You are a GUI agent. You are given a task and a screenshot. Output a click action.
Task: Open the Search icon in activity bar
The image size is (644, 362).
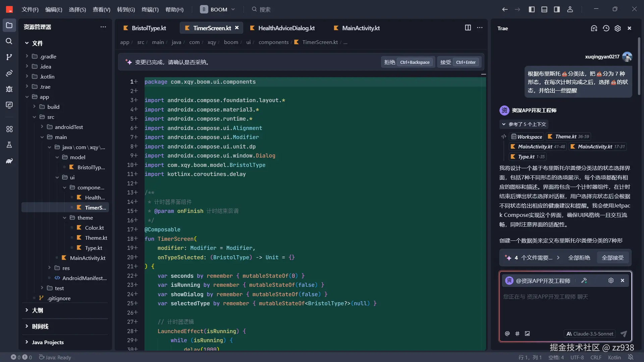pyautogui.click(x=9, y=41)
